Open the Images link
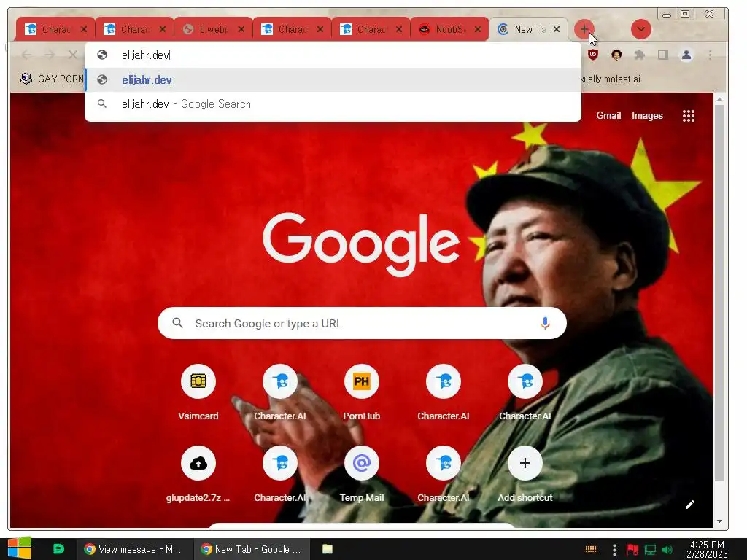 tap(647, 115)
